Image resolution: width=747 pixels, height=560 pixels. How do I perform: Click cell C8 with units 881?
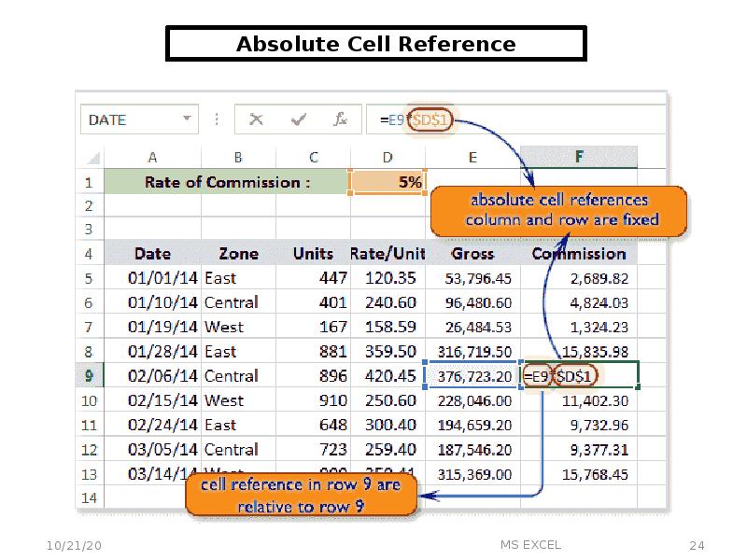tap(313, 352)
